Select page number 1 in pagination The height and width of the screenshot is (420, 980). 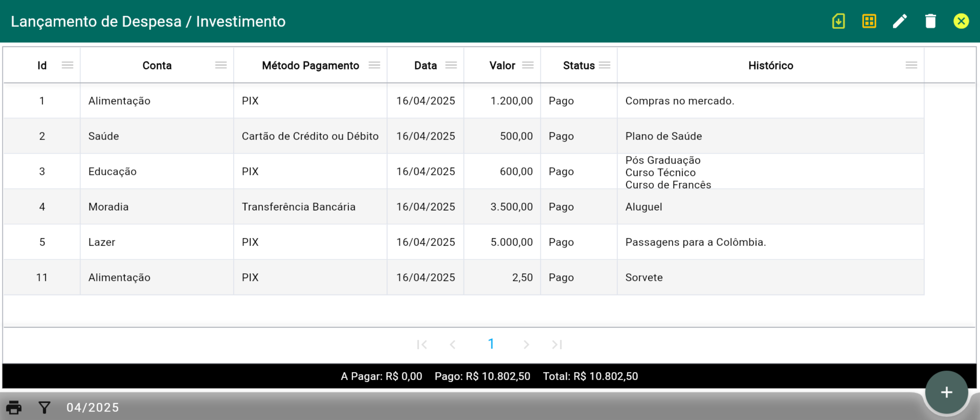(x=491, y=344)
